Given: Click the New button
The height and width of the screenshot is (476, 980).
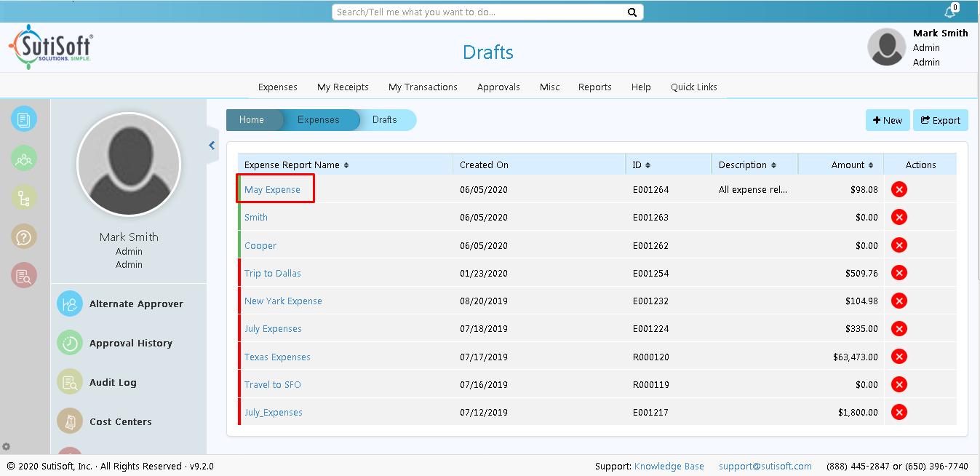Looking at the screenshot, I should coord(887,121).
